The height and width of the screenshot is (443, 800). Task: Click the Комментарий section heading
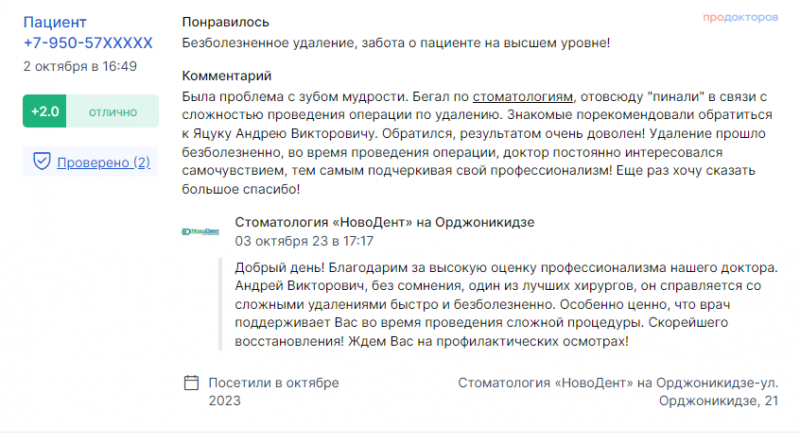pyautogui.click(x=227, y=76)
